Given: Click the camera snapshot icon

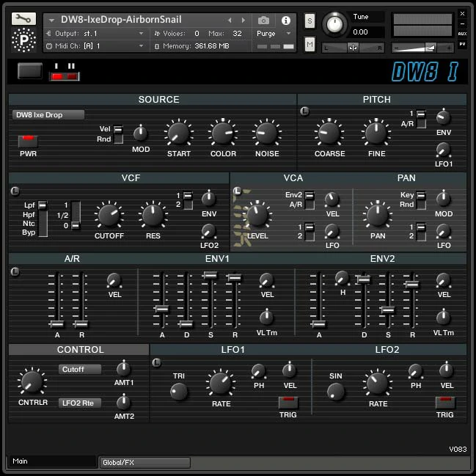Looking at the screenshot, I should [x=263, y=21].
